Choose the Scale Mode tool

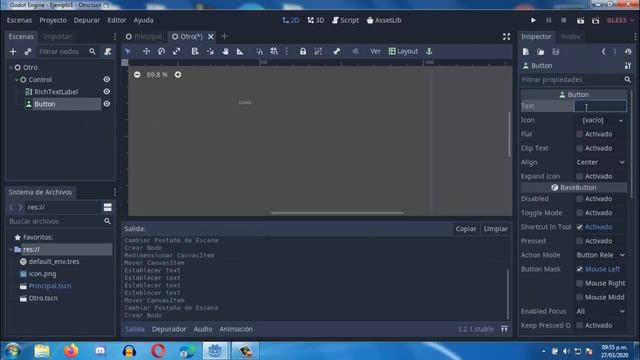[x=176, y=51]
